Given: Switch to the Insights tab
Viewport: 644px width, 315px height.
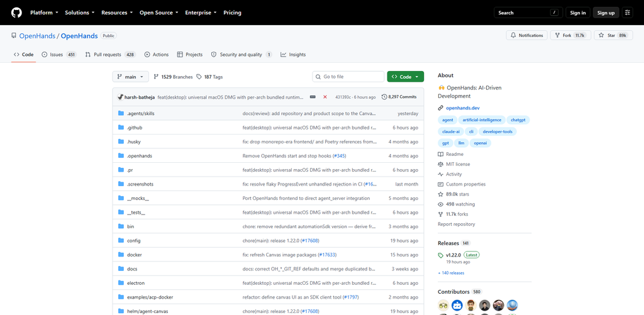Looking at the screenshot, I should click(293, 55).
